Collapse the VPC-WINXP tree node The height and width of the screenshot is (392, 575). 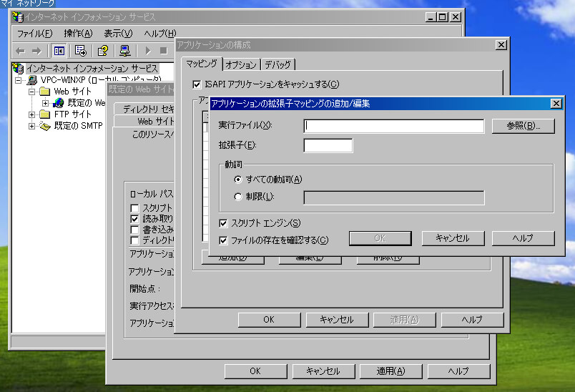(x=19, y=80)
